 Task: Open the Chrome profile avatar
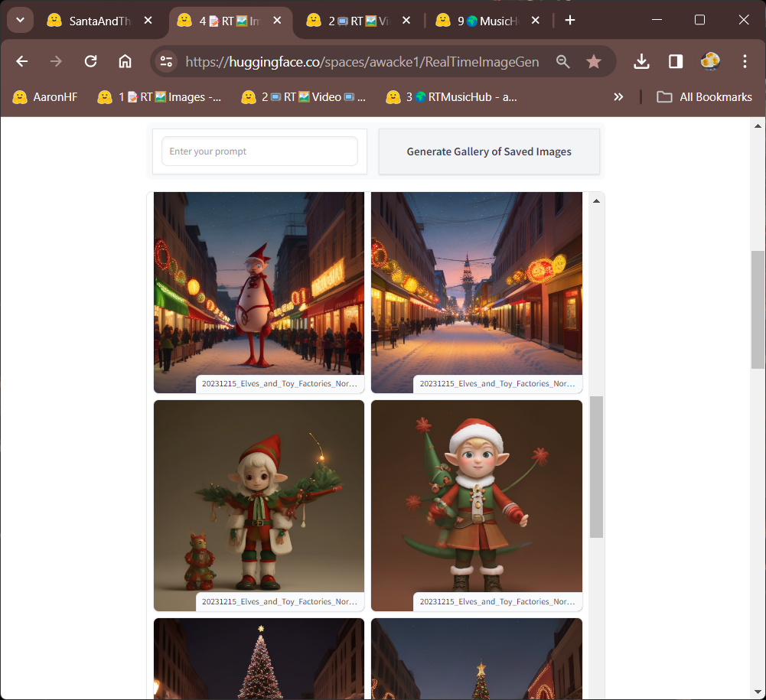click(710, 62)
